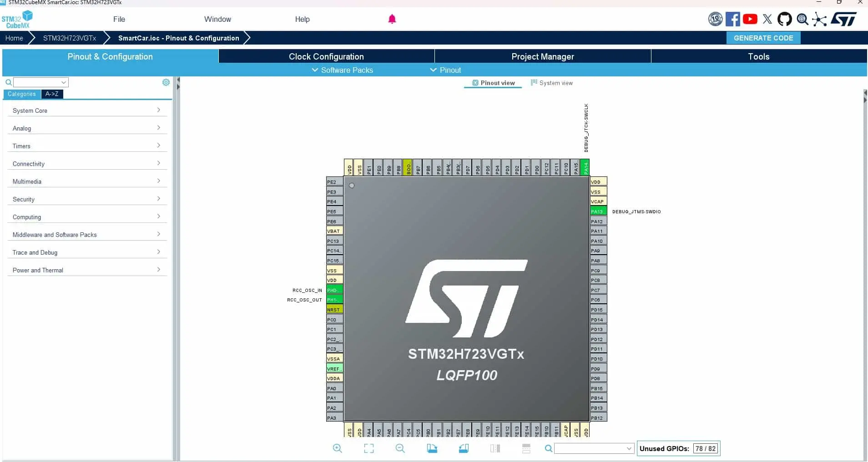Select the VREF pin on chip

(x=335, y=369)
